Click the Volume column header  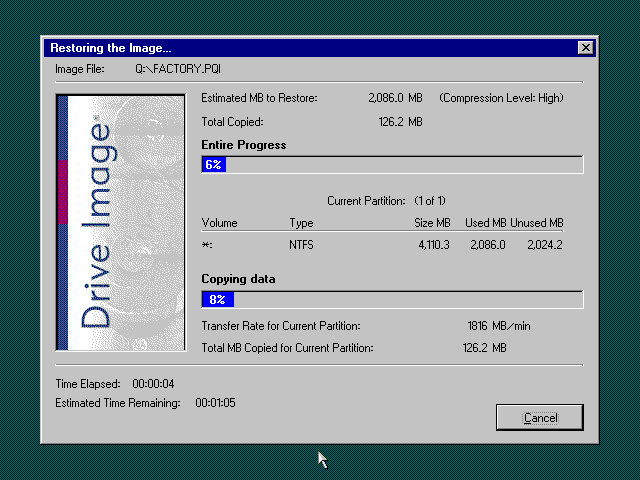pyautogui.click(x=219, y=223)
